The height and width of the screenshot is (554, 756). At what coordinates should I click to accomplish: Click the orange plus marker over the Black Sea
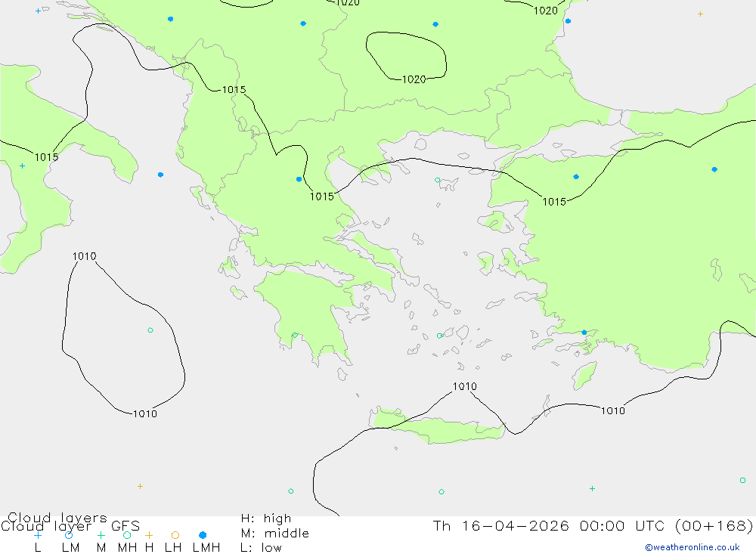(x=700, y=14)
